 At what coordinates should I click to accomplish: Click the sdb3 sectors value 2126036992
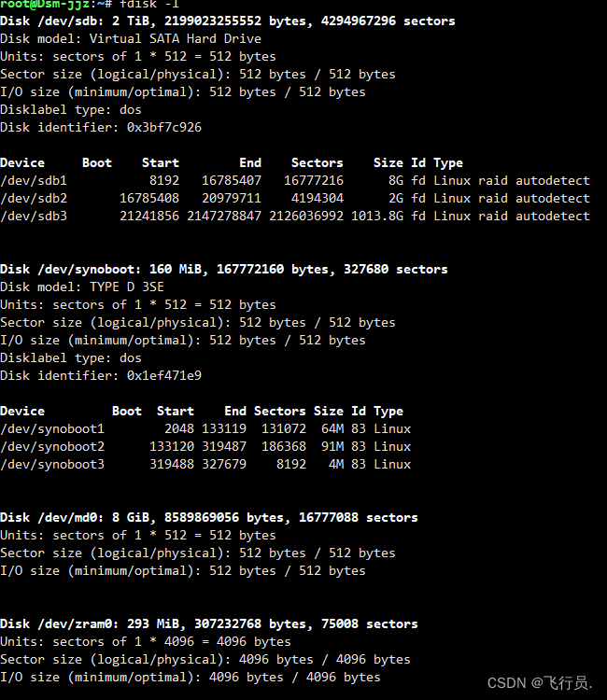[x=306, y=217]
